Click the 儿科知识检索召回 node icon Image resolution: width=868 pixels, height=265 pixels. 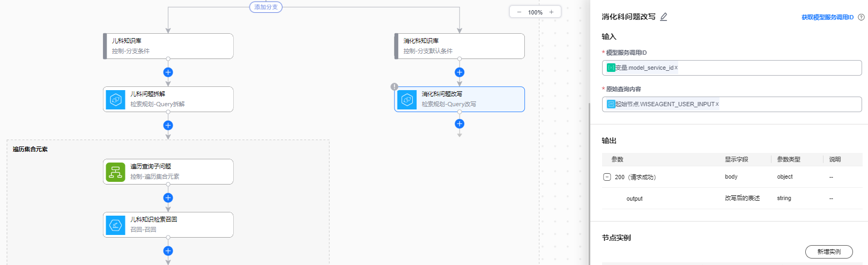pyautogui.click(x=116, y=225)
